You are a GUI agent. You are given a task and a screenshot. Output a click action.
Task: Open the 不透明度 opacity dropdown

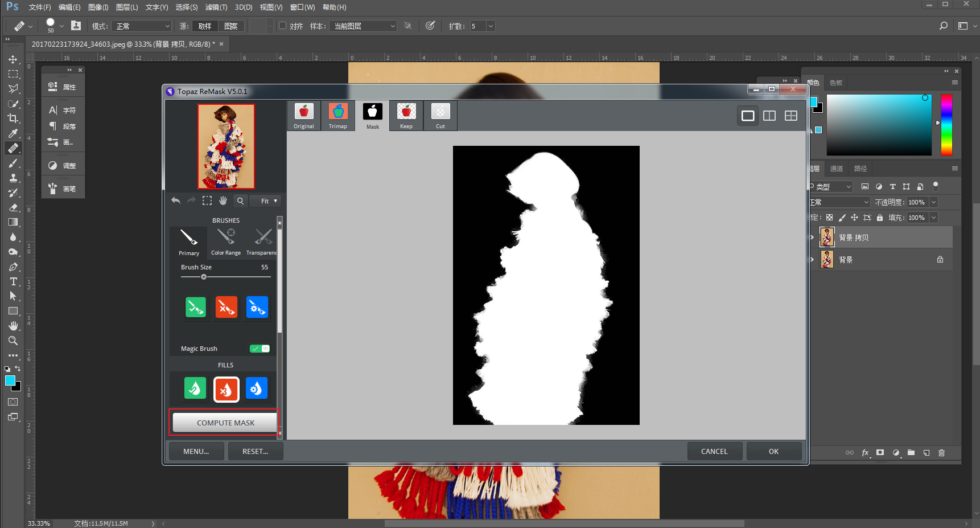click(933, 202)
